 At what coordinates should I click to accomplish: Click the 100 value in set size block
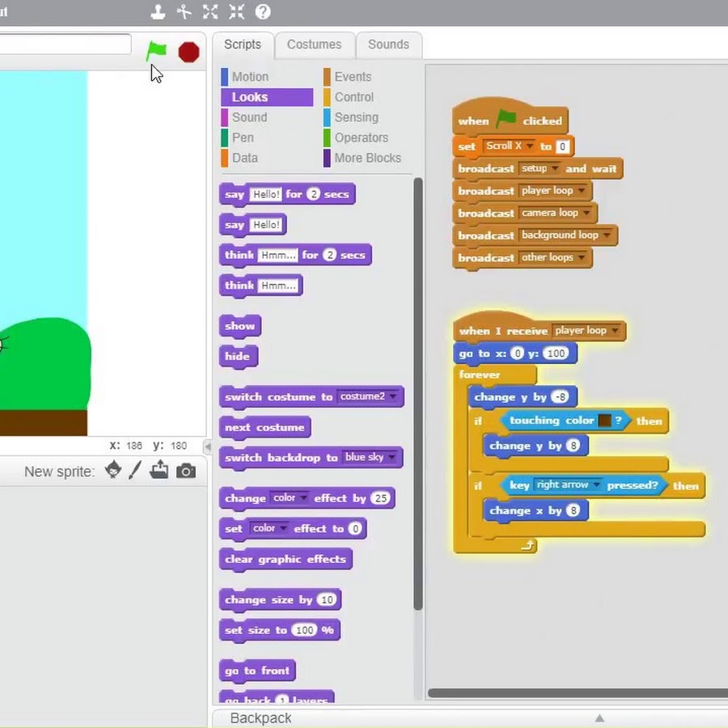pyautogui.click(x=305, y=630)
